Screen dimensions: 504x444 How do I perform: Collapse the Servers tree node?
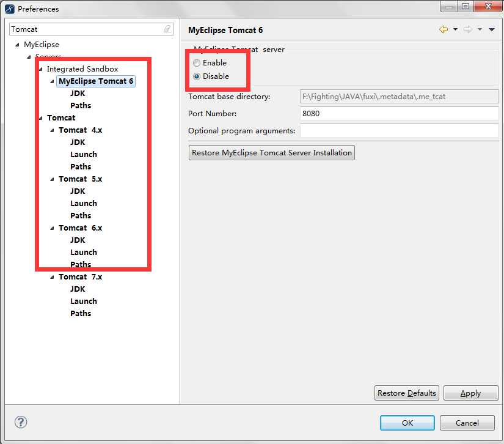coord(29,57)
